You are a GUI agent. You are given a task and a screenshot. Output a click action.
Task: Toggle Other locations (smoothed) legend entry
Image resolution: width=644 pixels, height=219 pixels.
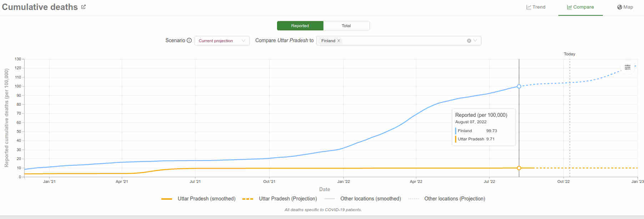click(363, 199)
